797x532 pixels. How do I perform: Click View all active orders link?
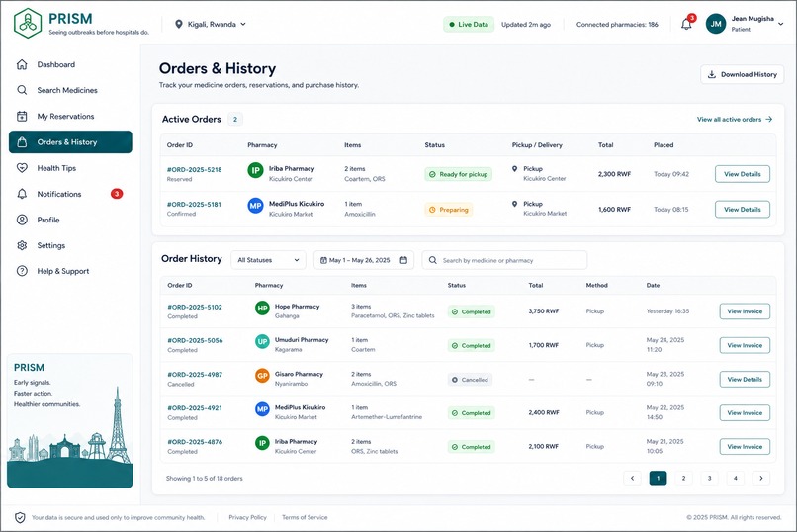[735, 119]
